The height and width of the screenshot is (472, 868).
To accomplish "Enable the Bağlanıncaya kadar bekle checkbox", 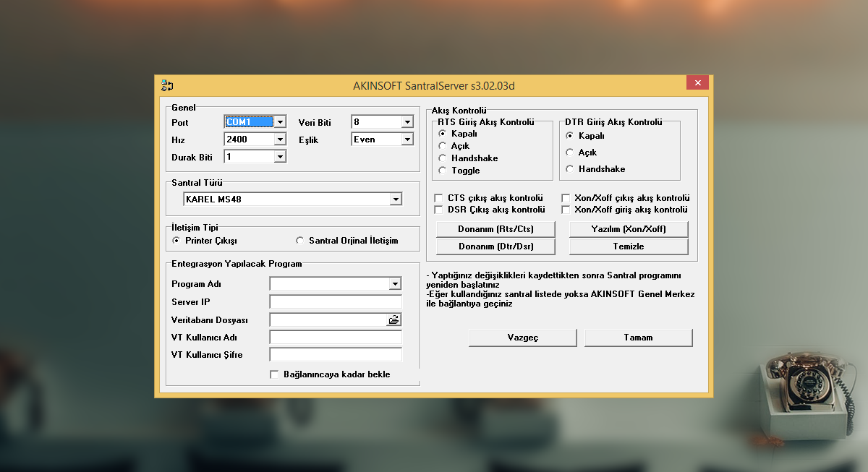I will pos(273,374).
